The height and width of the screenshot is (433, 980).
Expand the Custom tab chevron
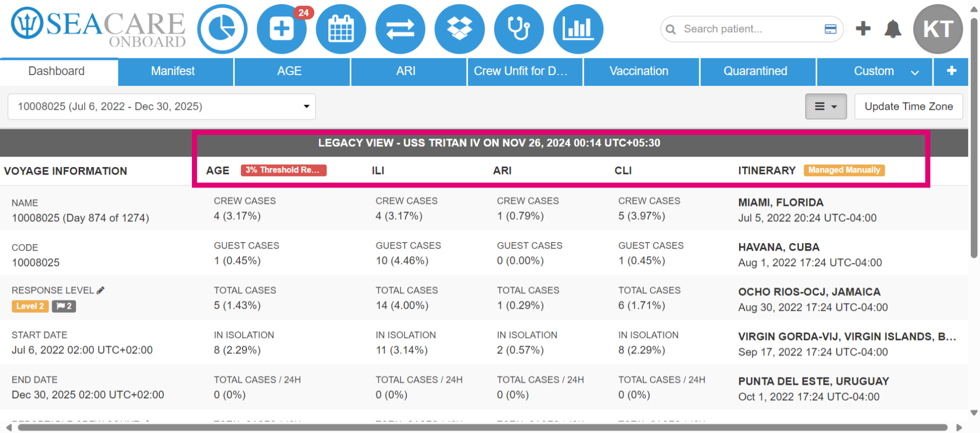915,72
